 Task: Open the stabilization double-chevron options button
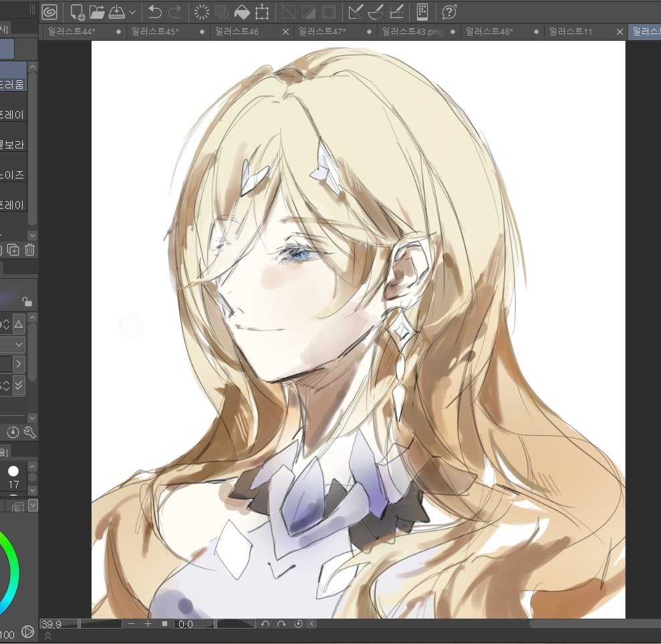tap(19, 385)
